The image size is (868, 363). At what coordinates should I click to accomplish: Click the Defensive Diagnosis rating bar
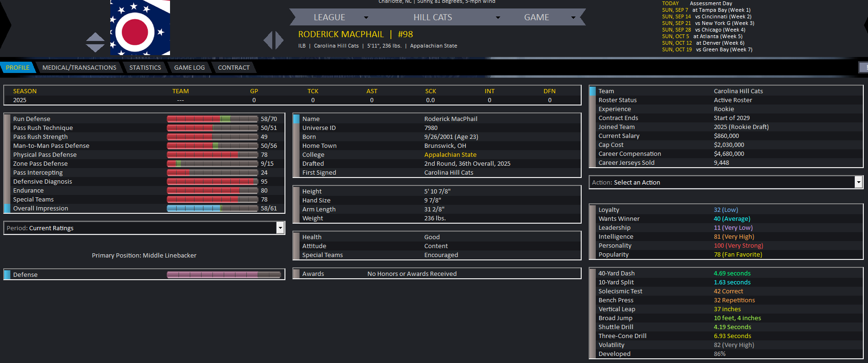click(x=212, y=181)
